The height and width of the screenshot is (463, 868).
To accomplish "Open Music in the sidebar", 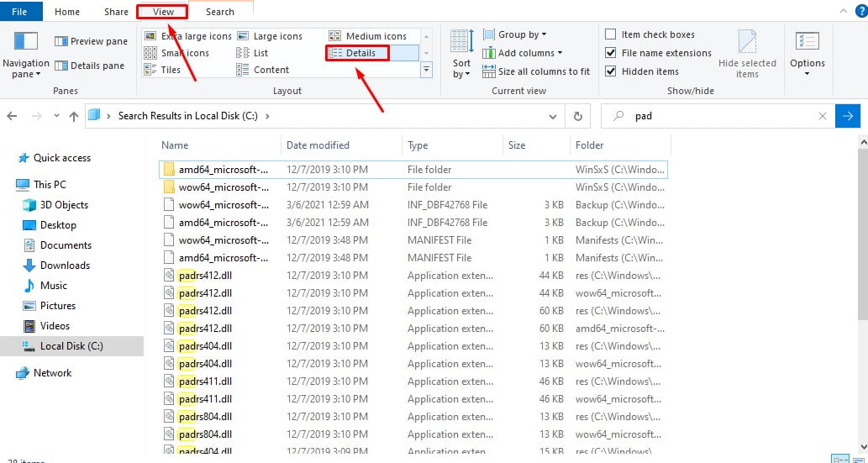I will coord(45,286).
